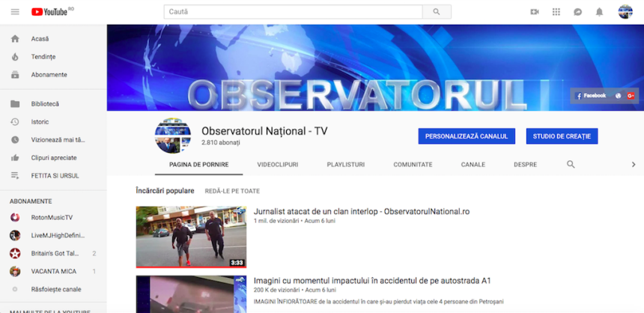The height and width of the screenshot is (313, 644).
Task: Search within channel using magnifier icon
Action: [x=571, y=165]
